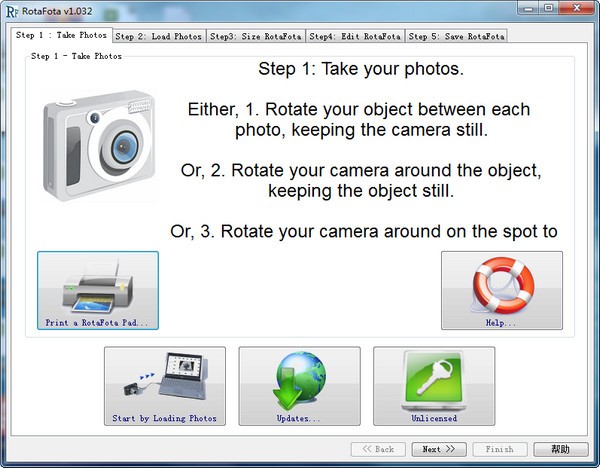This screenshot has height=468, width=600.
Task: Click the 'Or, 2. Rotate your camera' text
Action: click(x=361, y=181)
